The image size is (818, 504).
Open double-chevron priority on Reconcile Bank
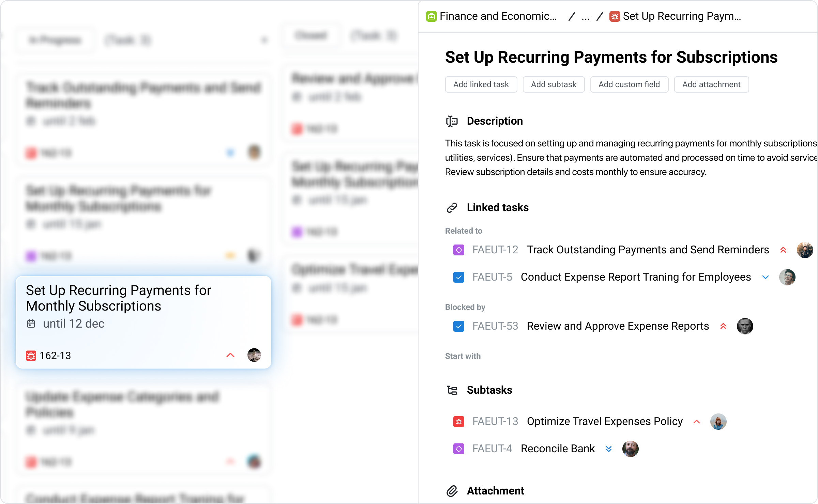(609, 449)
